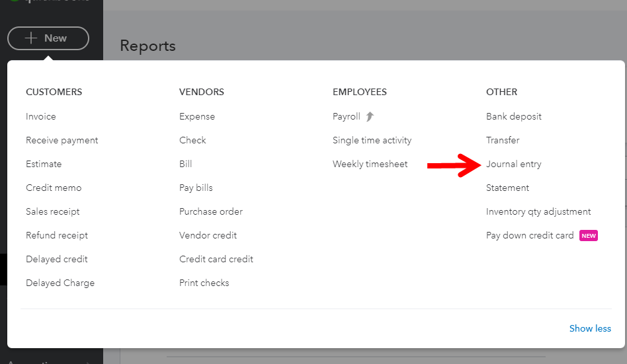Open Print checks option
The height and width of the screenshot is (364, 627).
204,283
